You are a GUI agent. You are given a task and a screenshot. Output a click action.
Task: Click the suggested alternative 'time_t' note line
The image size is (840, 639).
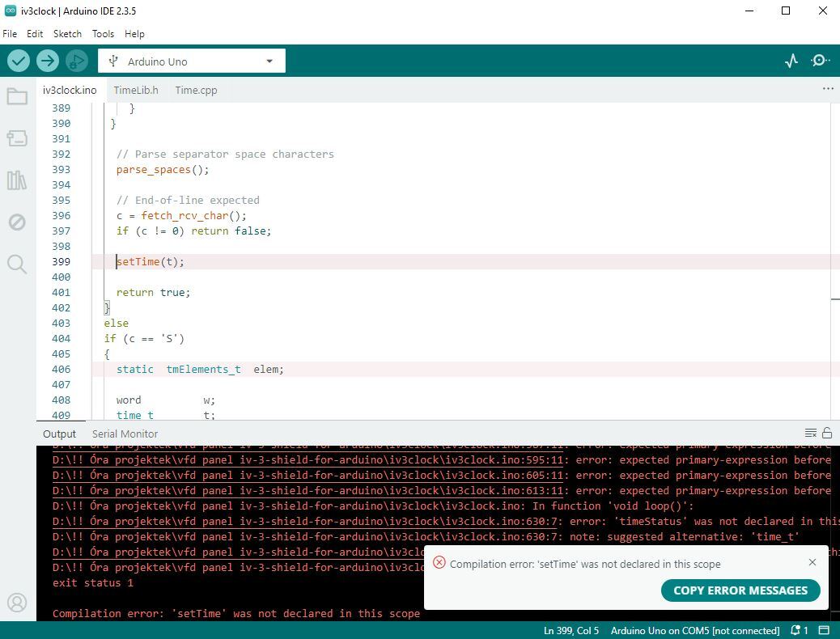point(426,537)
